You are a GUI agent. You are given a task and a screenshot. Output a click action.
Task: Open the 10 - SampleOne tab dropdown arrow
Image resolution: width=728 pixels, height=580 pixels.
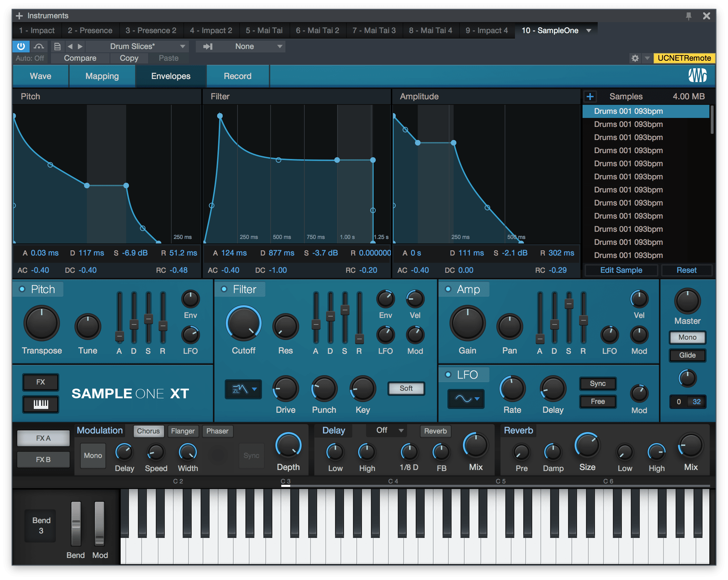(x=589, y=31)
